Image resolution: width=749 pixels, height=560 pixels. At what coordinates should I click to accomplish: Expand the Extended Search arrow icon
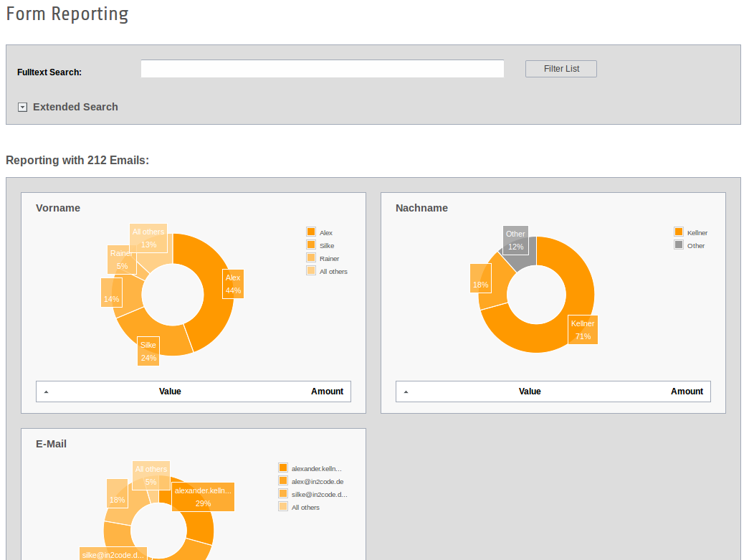pos(22,107)
